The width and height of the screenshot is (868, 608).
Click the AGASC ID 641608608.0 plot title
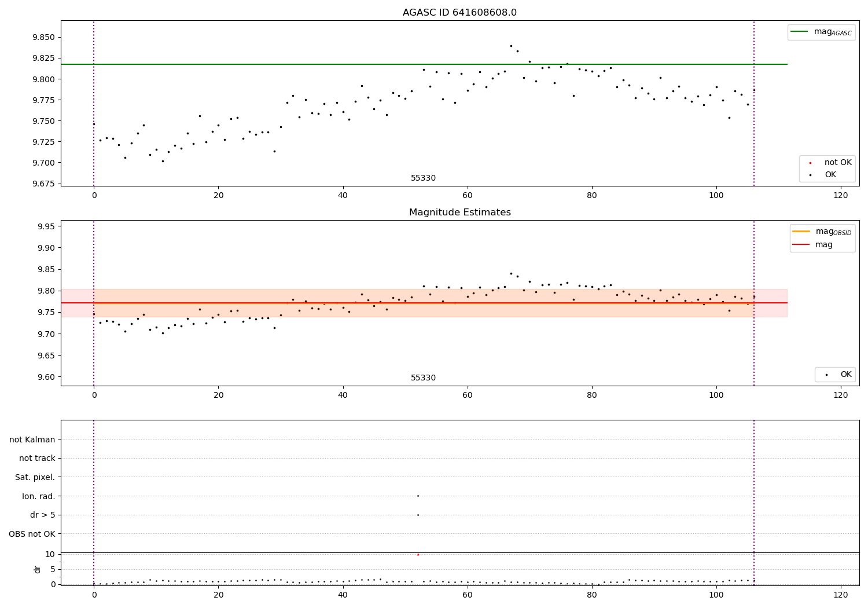click(459, 13)
